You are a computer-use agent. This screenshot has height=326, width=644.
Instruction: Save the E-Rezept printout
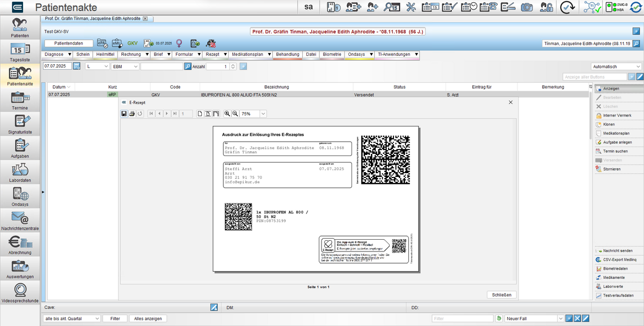(x=124, y=114)
